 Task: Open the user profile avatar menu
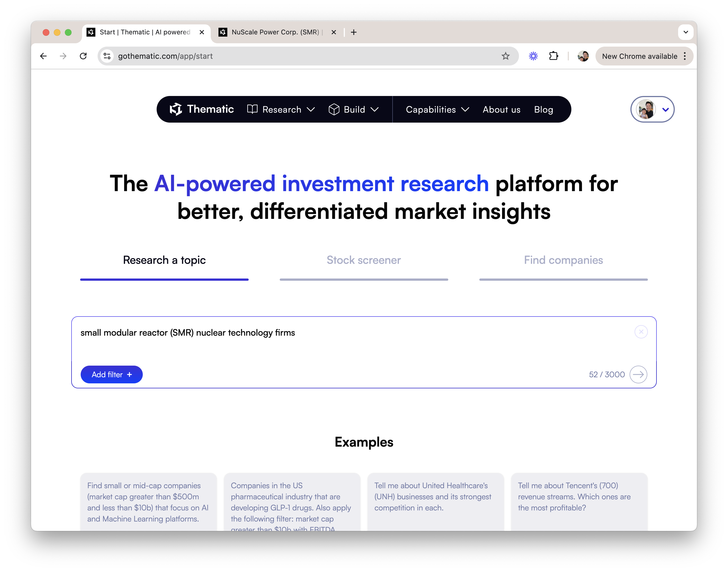coord(652,110)
